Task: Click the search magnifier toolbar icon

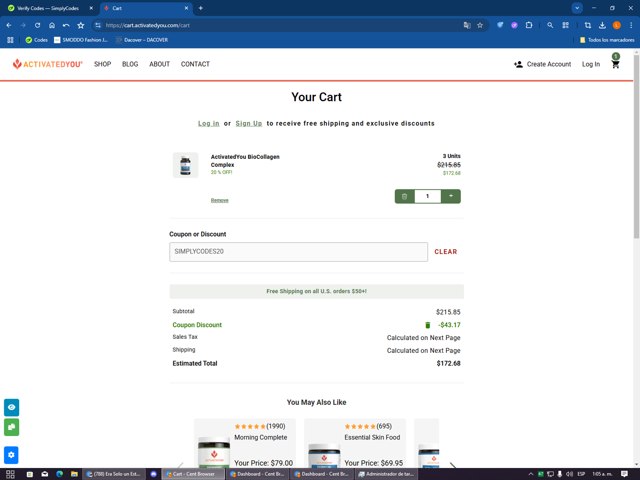Action: (x=550, y=25)
